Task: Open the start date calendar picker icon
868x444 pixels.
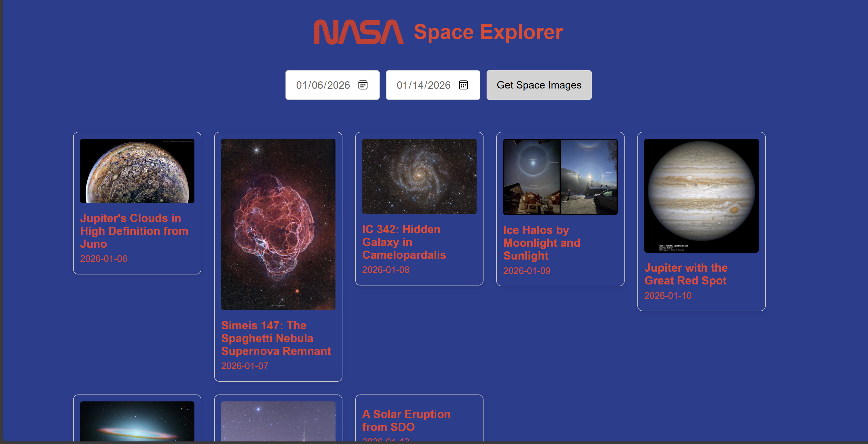Action: coord(363,85)
